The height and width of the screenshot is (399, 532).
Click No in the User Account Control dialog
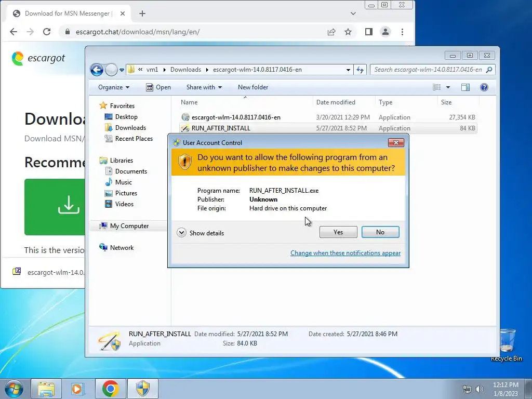(x=380, y=232)
